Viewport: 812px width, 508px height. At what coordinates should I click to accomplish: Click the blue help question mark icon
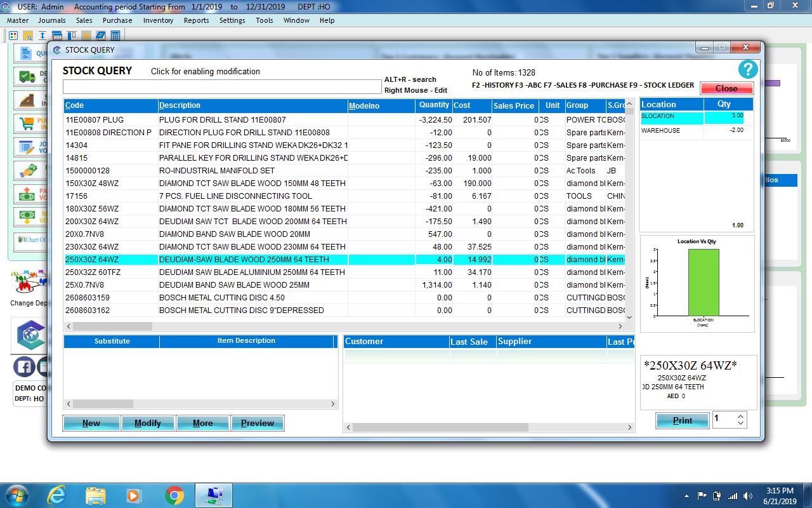pos(747,70)
